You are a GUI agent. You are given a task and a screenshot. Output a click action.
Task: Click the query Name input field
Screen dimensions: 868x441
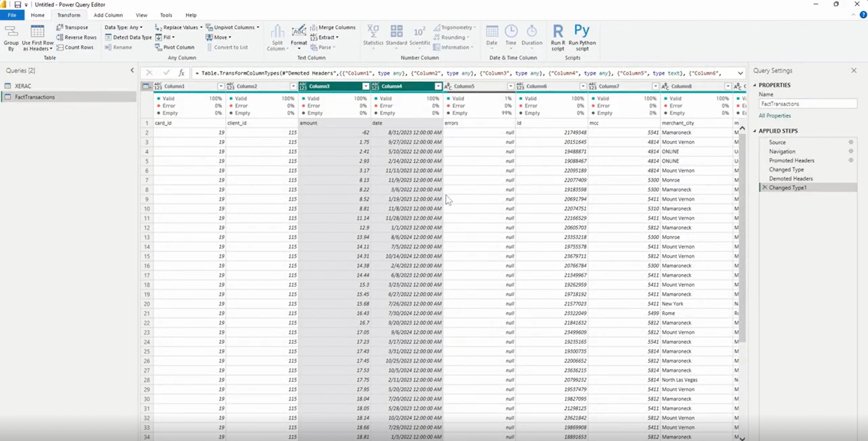pos(808,104)
